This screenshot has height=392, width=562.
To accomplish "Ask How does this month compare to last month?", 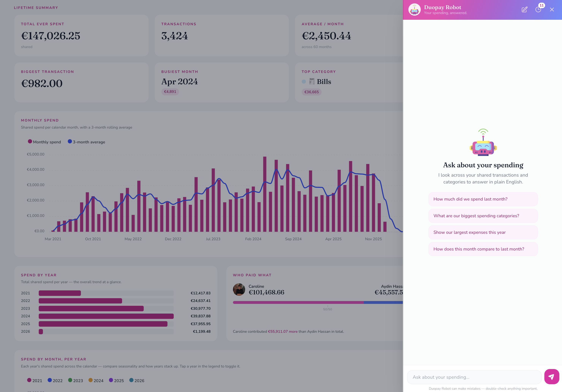I will coord(483,249).
